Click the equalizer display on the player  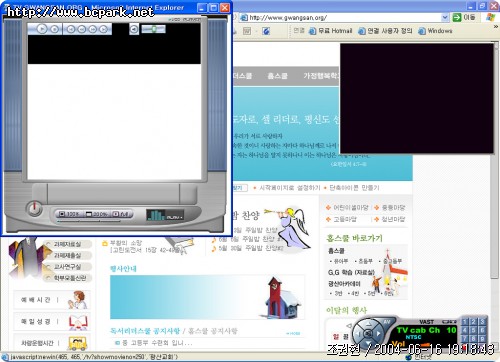tap(165, 215)
